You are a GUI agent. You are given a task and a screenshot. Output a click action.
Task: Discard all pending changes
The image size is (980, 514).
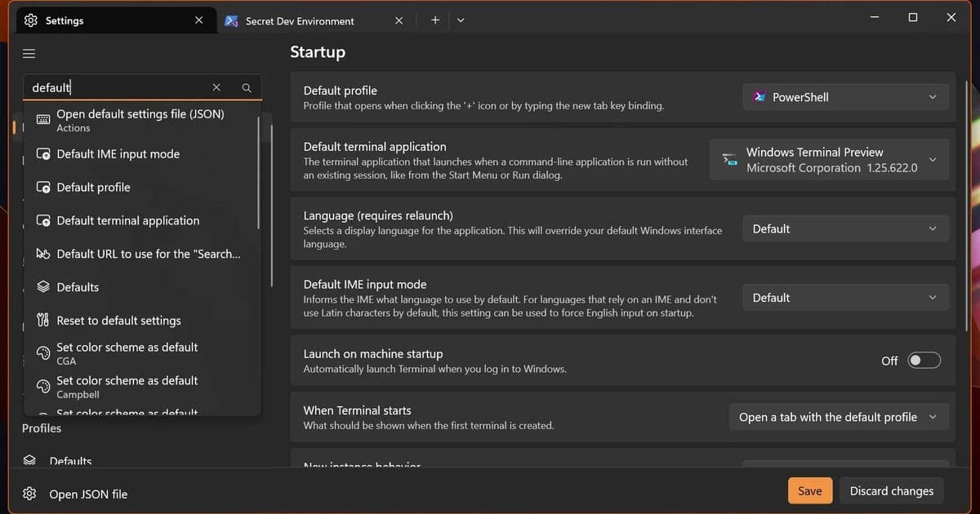click(x=891, y=490)
